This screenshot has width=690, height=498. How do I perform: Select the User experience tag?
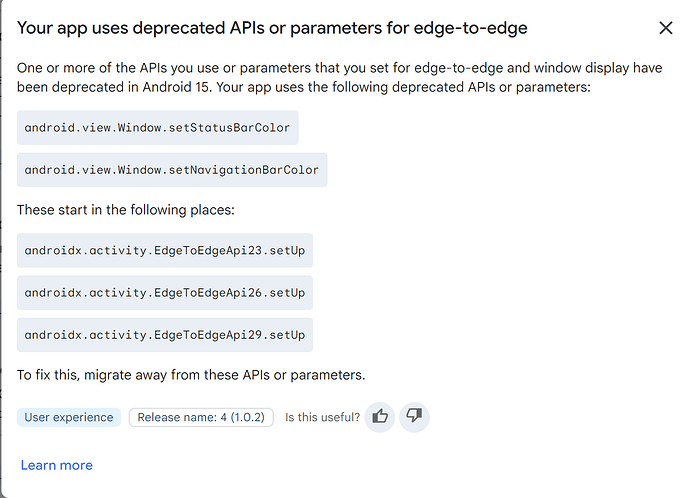pyautogui.click(x=69, y=417)
